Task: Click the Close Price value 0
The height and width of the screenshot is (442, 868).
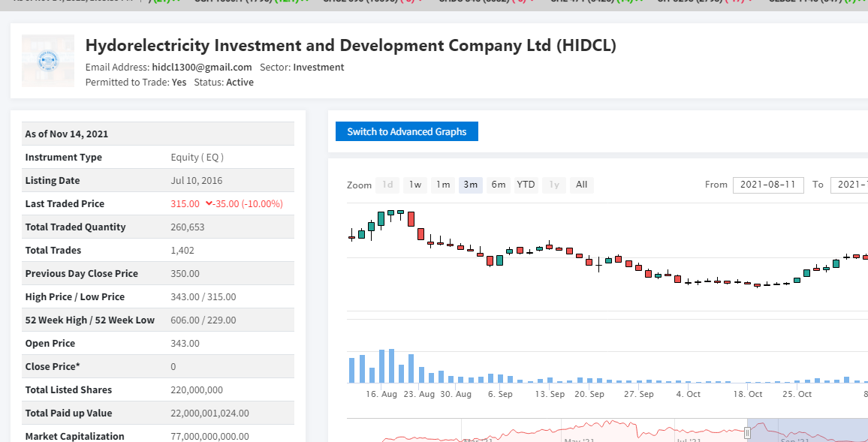Action: click(173, 366)
